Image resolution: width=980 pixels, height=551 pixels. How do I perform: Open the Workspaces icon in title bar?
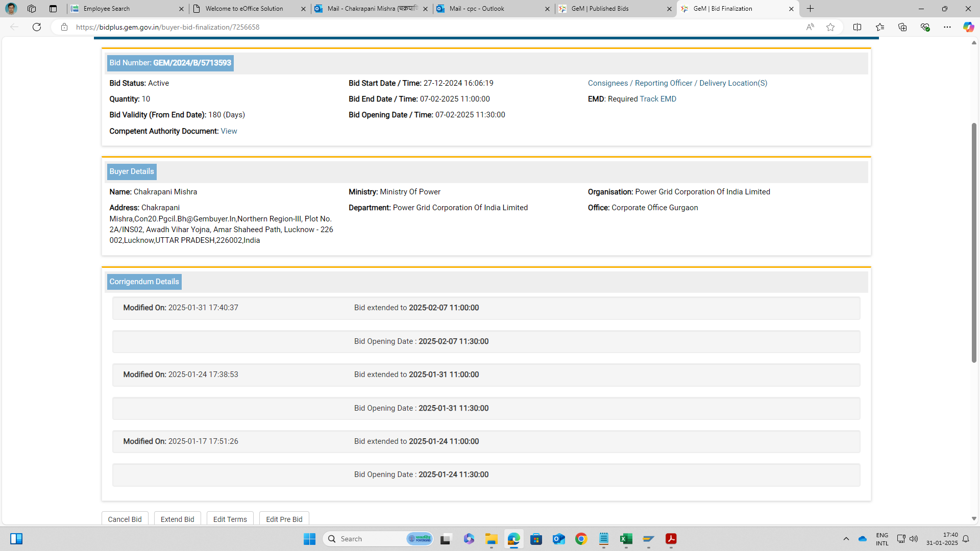[x=32, y=9]
